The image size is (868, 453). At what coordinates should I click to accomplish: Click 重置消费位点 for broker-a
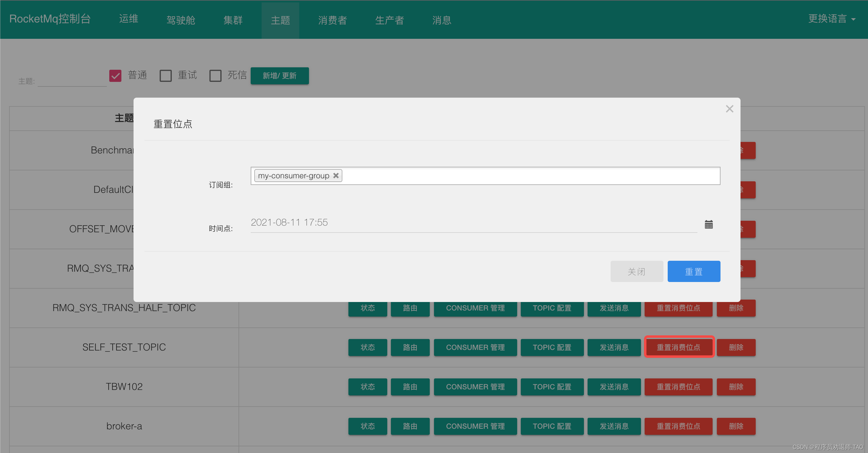(678, 426)
